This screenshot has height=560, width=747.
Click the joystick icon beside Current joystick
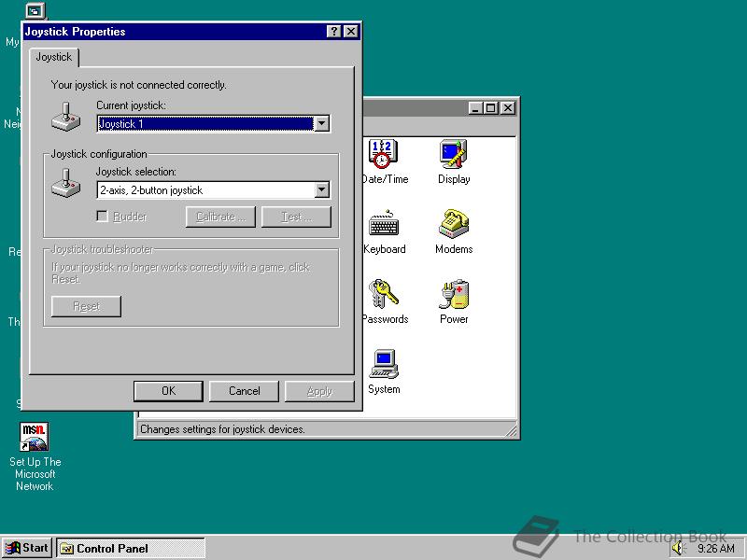click(64, 117)
